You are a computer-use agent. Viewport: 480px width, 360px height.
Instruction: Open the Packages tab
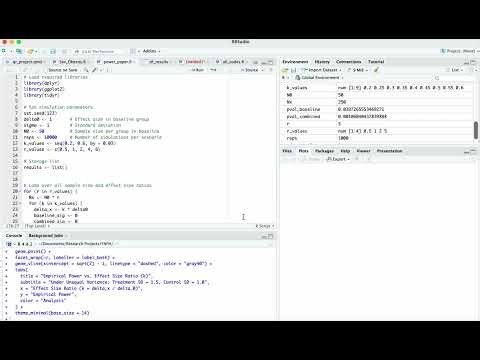click(x=324, y=151)
